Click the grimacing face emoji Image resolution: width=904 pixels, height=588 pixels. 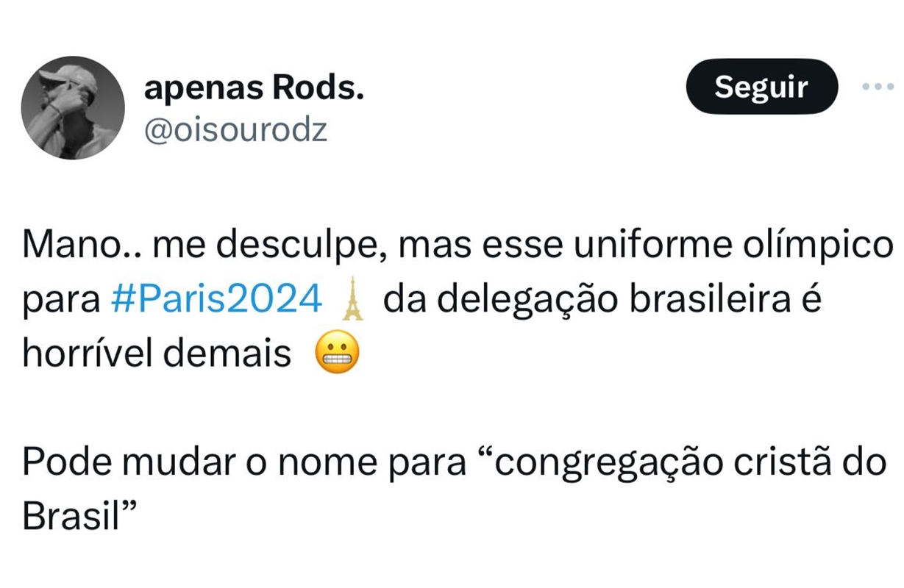point(337,354)
